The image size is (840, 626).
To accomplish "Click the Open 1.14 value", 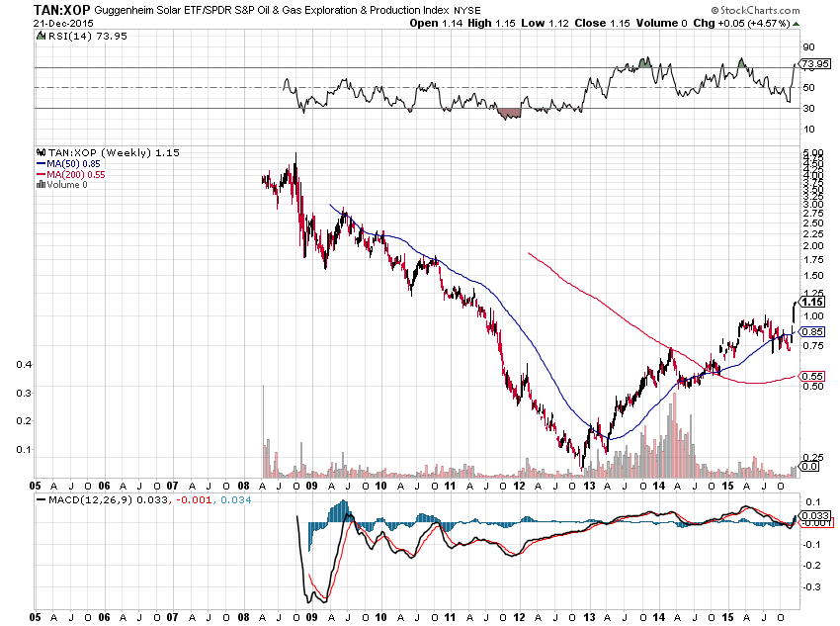I will tap(437, 23).
